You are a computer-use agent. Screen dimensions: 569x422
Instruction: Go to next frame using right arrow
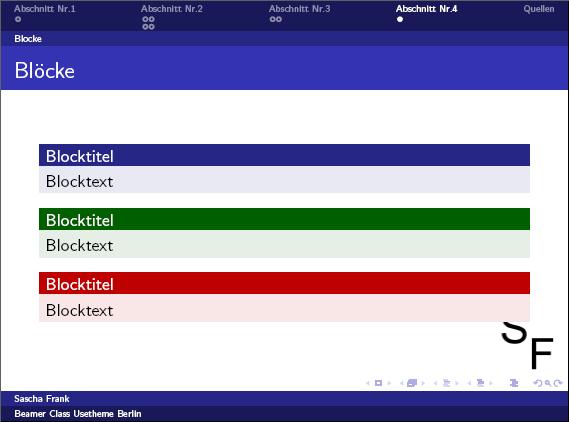[x=423, y=383]
